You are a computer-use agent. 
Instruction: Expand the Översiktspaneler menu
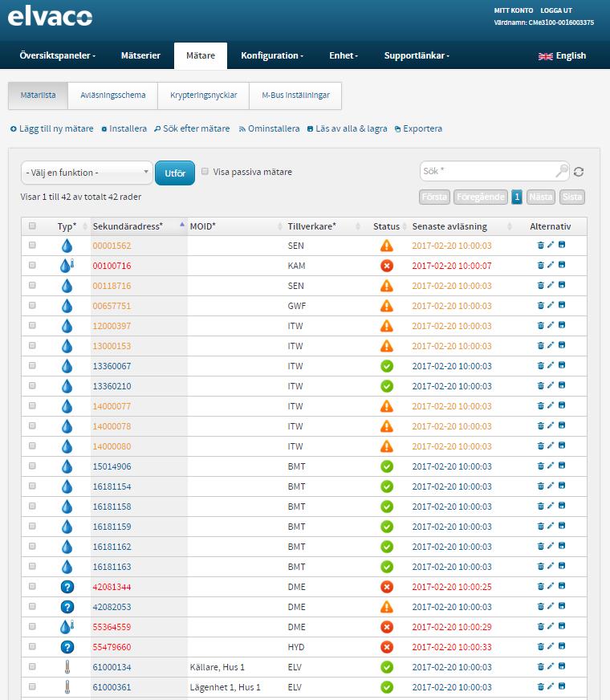click(x=58, y=56)
